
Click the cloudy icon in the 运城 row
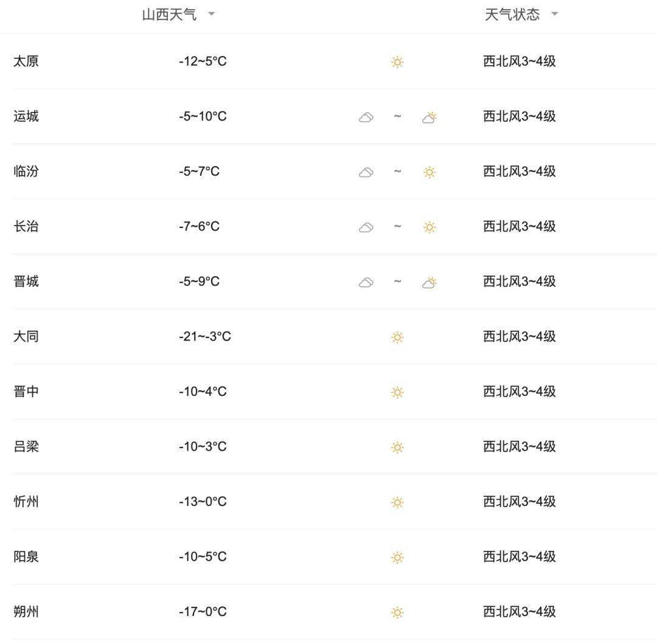366,117
